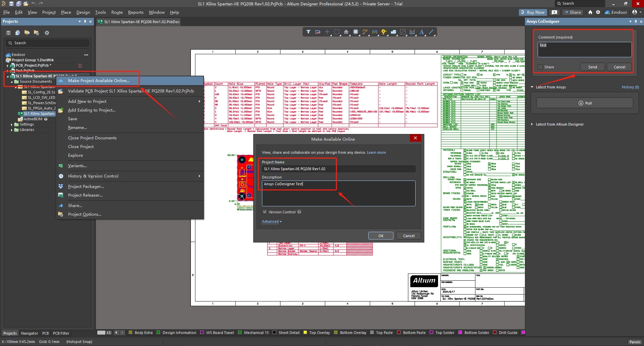The width and height of the screenshot is (644, 346).
Task: Open the Route menu in menu bar
Action: (x=117, y=12)
